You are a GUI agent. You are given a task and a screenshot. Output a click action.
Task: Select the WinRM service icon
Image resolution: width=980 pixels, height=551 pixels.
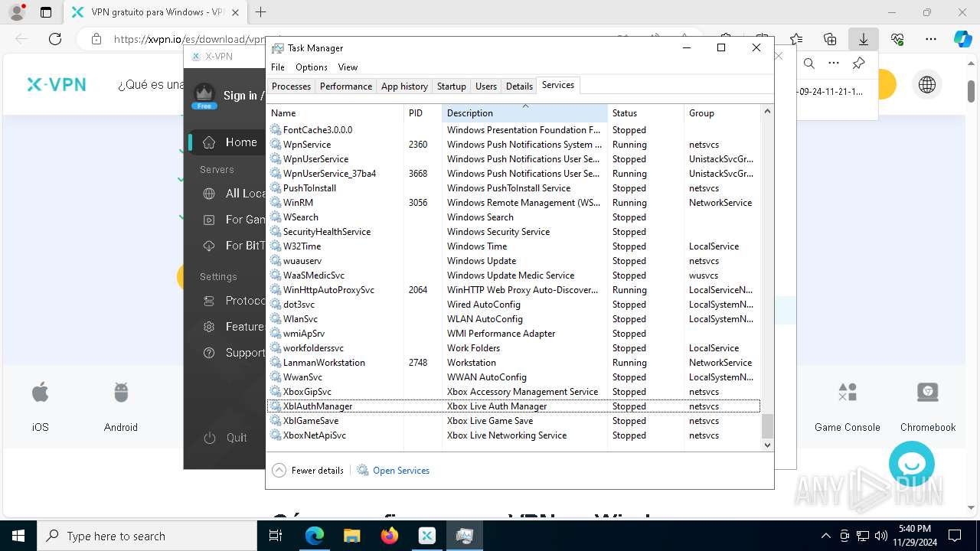(x=276, y=203)
